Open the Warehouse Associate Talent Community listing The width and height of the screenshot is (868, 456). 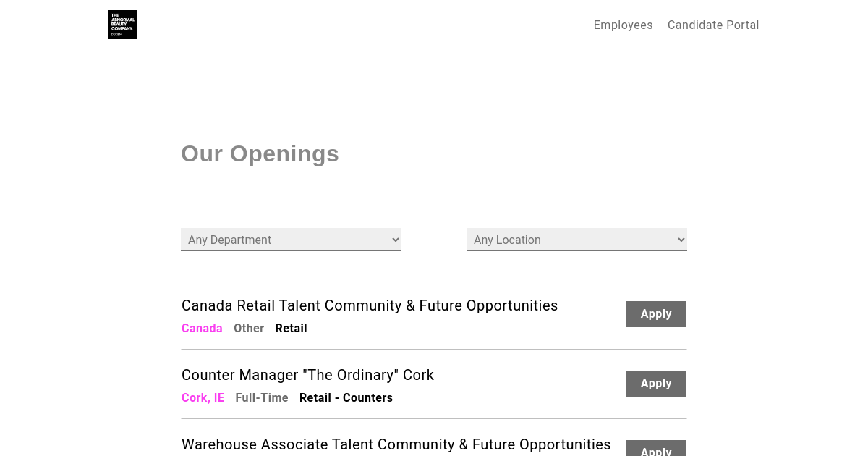396,444
